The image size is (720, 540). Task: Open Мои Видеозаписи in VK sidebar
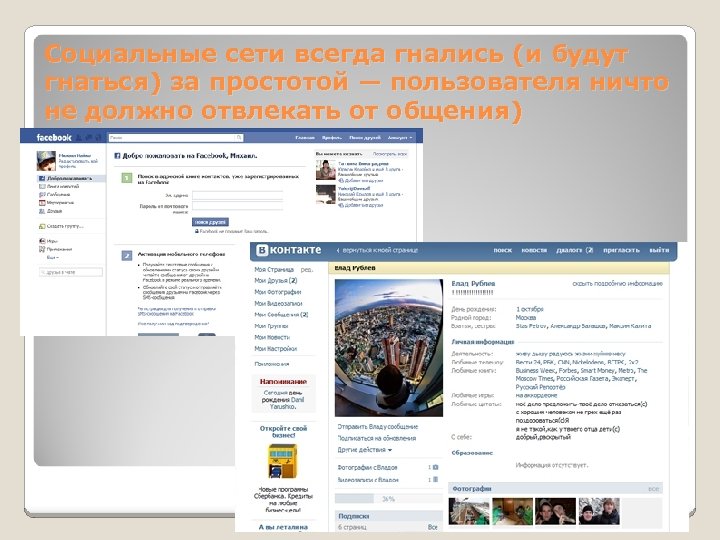278,304
